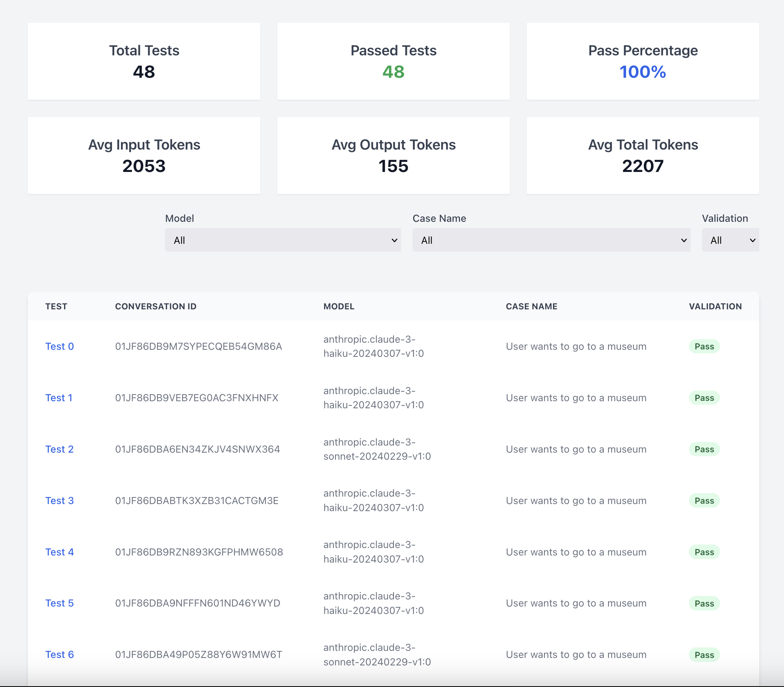
Task: Open the Model filter dropdown
Action: [x=283, y=240]
